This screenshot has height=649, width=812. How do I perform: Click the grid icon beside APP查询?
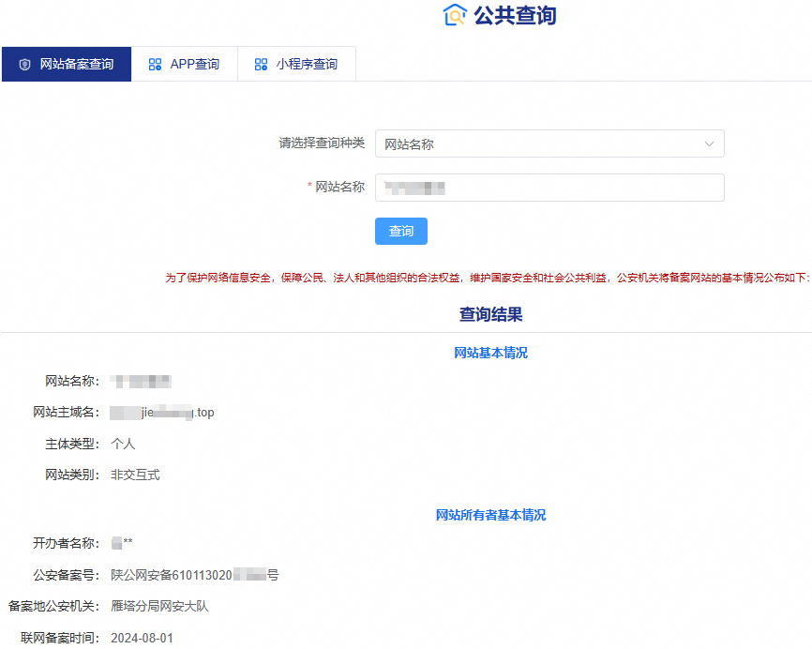153,64
